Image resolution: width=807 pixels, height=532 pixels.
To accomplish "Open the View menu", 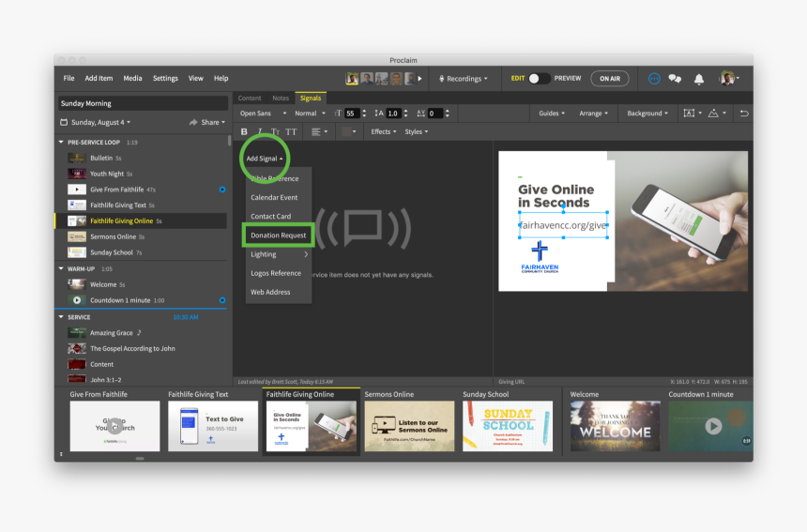I will pyautogui.click(x=195, y=78).
